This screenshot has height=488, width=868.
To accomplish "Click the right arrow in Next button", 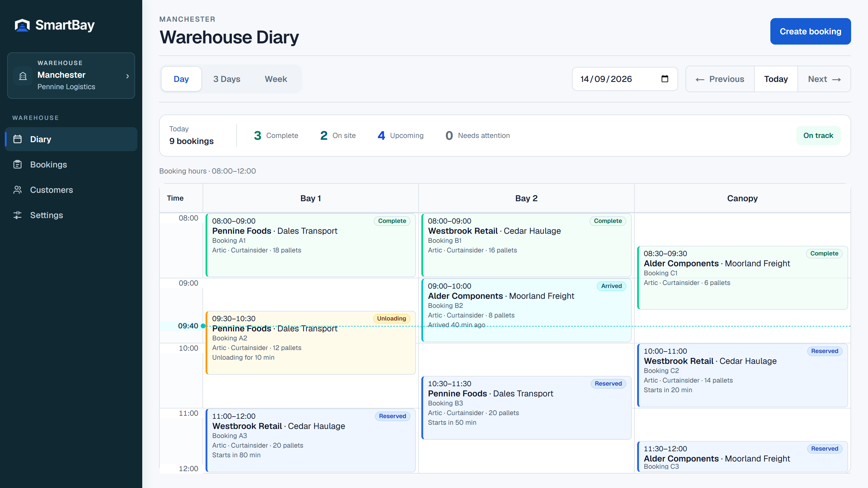I will [x=836, y=80].
